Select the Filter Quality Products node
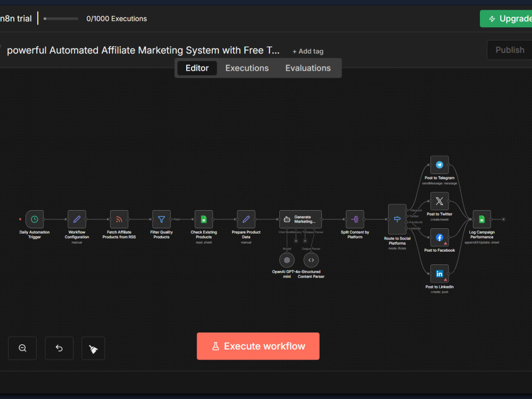This screenshot has width=532, height=399. (x=162, y=219)
